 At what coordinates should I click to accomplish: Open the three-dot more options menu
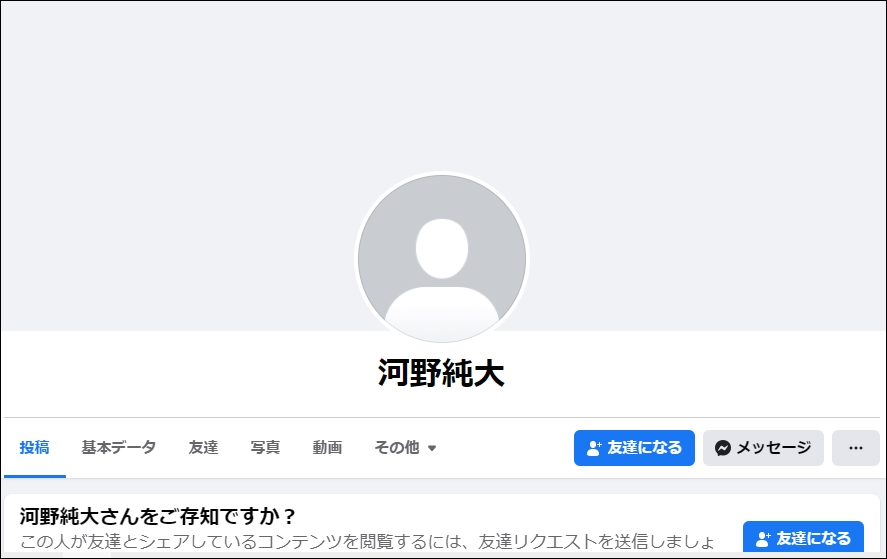pyautogui.click(x=856, y=448)
